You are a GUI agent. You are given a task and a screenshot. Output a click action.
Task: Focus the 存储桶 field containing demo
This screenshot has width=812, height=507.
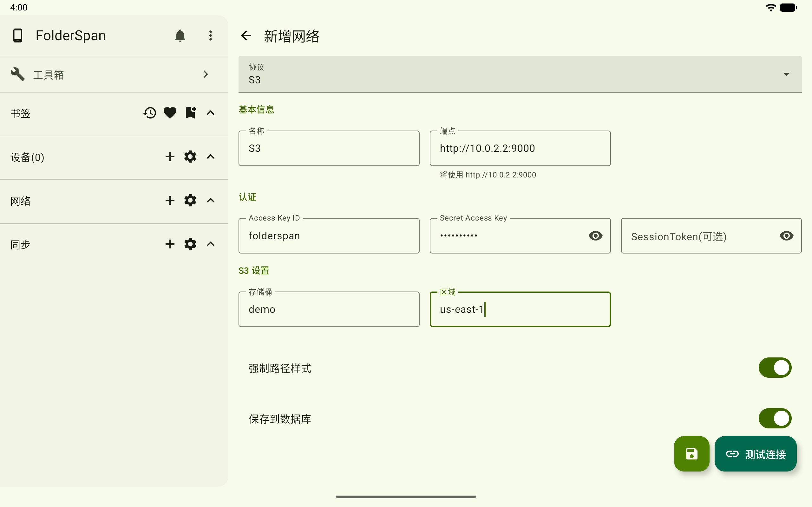(x=329, y=309)
